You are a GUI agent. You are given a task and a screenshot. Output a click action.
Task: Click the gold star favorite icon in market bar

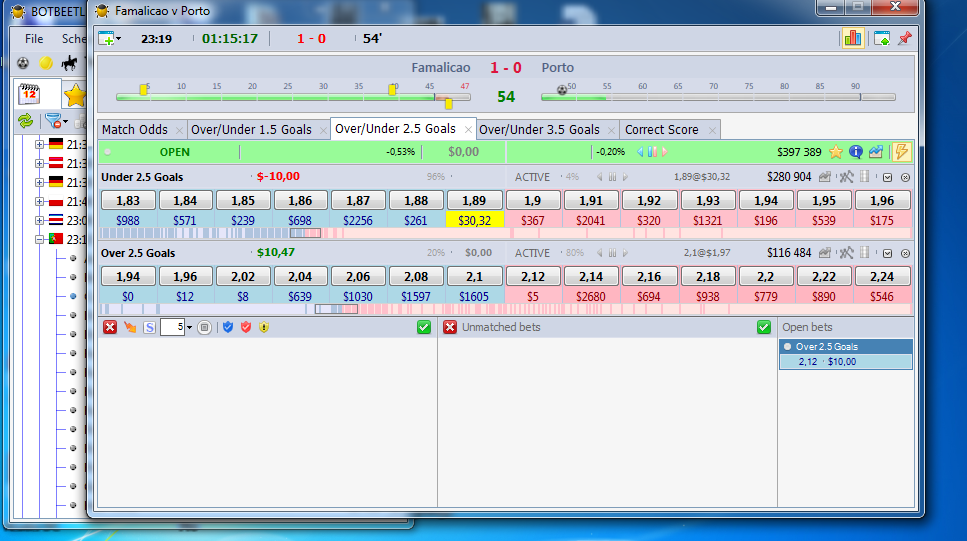(836, 152)
